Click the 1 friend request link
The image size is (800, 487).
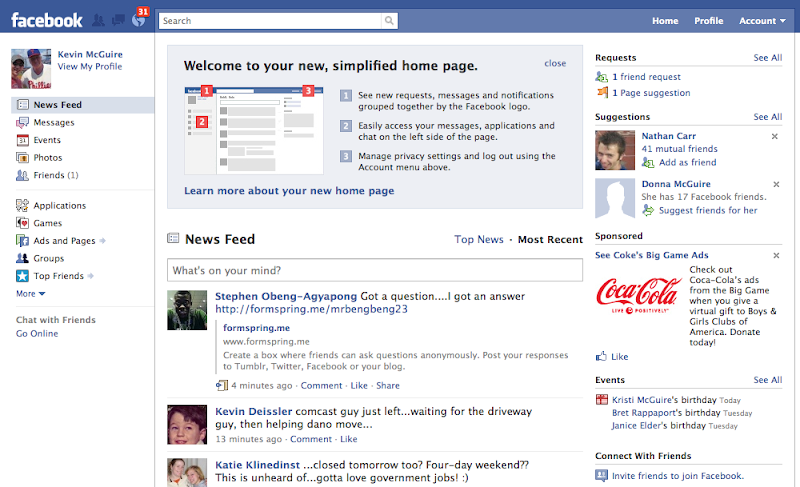point(646,76)
